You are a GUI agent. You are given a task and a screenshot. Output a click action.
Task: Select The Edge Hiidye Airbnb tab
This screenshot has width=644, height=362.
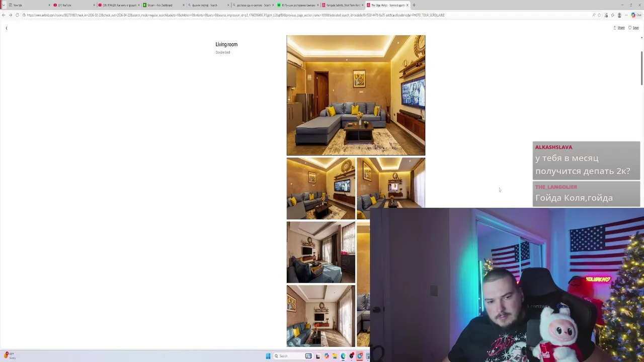[386, 5]
